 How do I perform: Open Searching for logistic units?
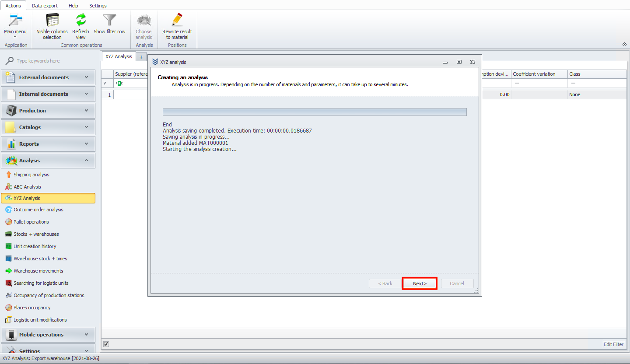tap(41, 283)
